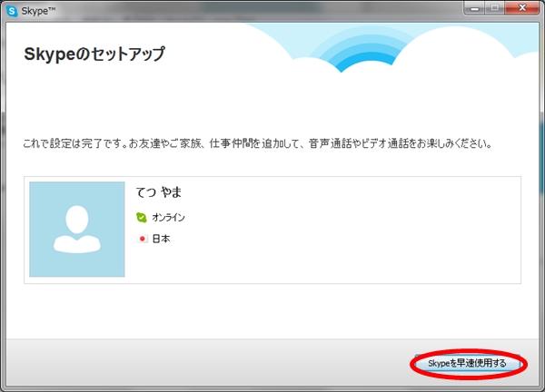Click the 'オンライン' status text
Viewport: 545px width, 392px height.
(168, 218)
